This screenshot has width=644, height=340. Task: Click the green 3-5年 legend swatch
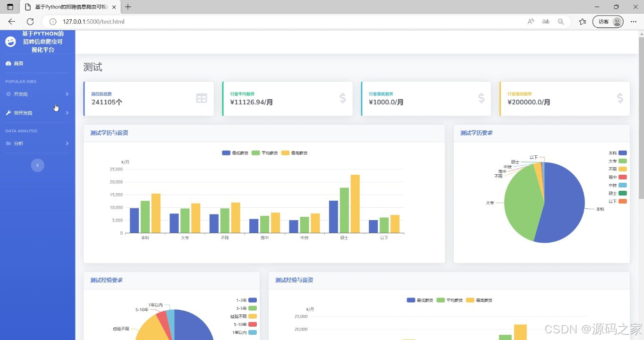click(253, 308)
